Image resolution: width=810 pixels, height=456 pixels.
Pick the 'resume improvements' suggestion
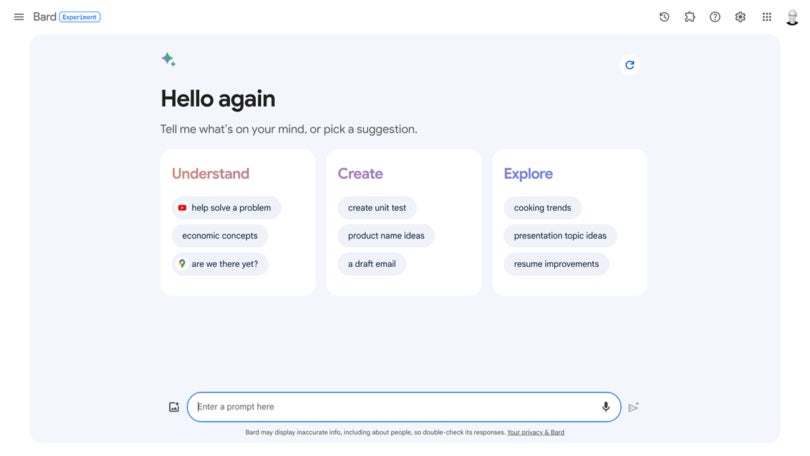click(556, 264)
